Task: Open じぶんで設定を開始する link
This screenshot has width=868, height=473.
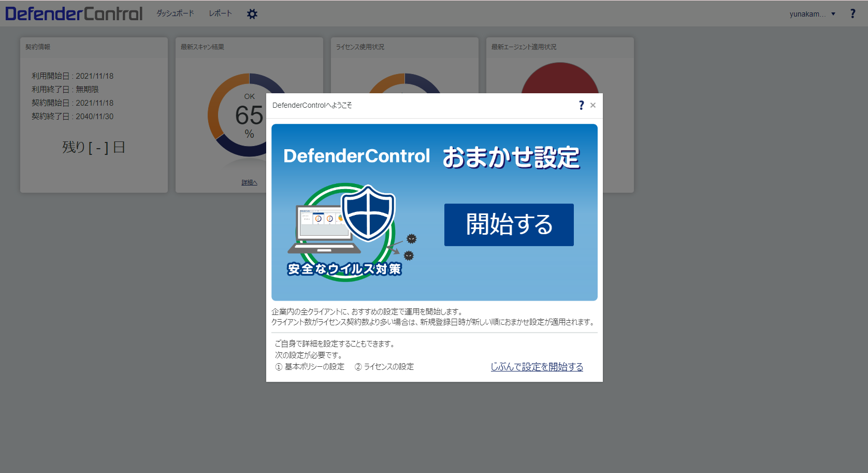Action: [x=537, y=367]
